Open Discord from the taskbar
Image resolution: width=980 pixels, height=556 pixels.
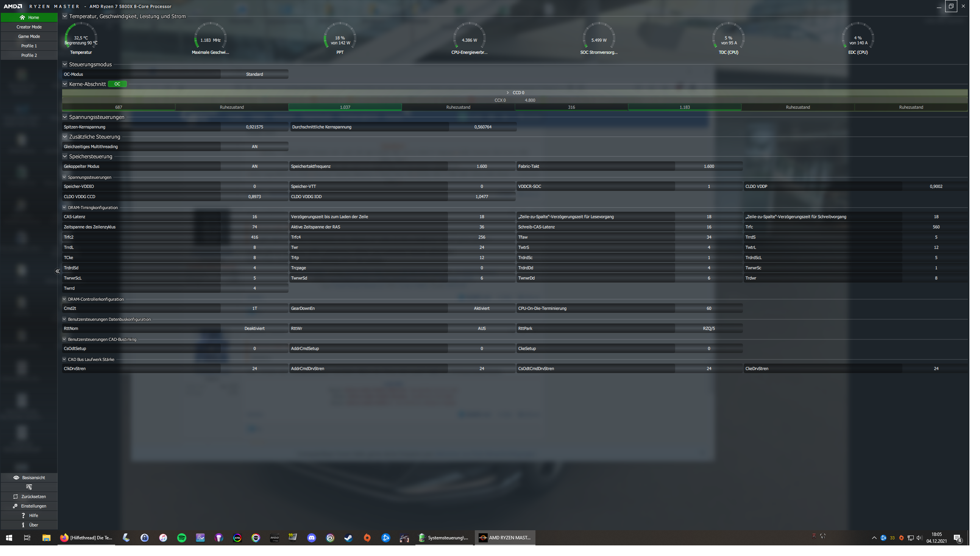pyautogui.click(x=312, y=538)
